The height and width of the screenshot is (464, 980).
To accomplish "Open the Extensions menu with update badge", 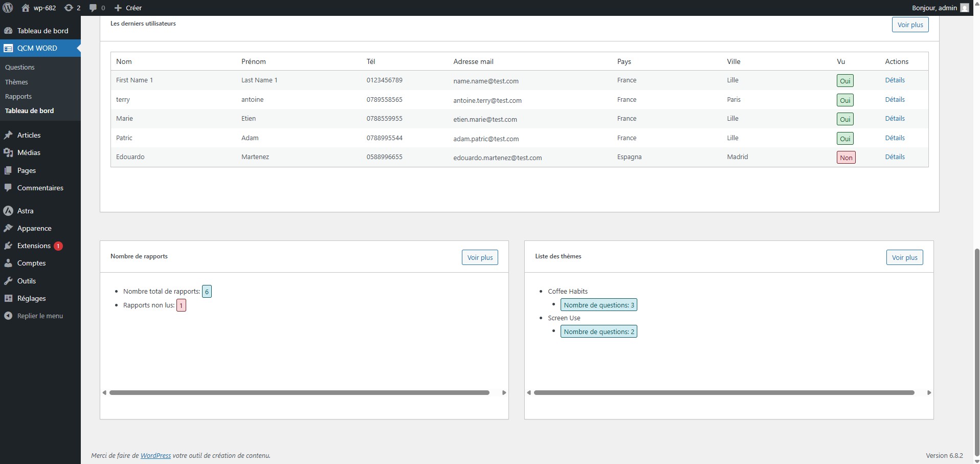I will (34, 246).
